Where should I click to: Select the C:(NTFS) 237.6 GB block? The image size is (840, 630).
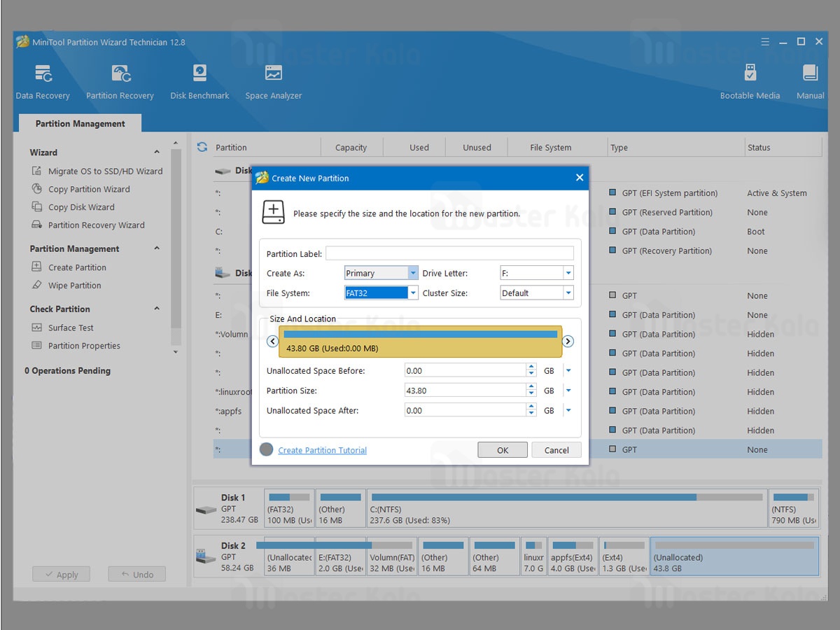[566, 509]
